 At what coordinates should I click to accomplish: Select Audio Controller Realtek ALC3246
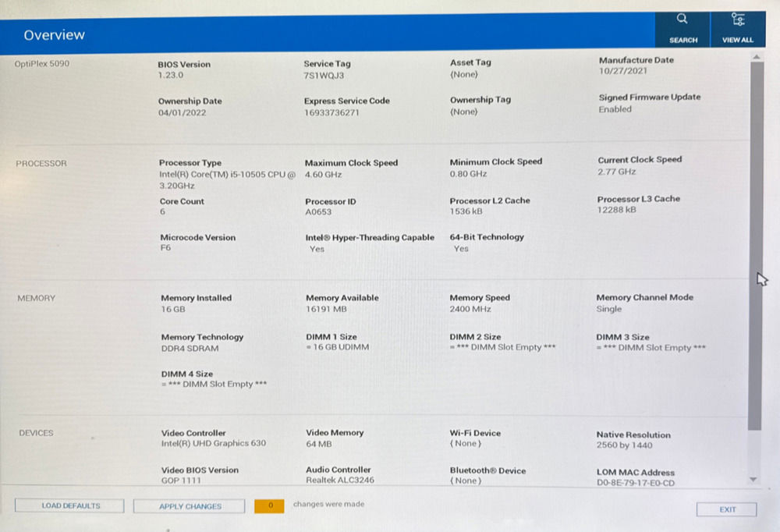click(340, 480)
